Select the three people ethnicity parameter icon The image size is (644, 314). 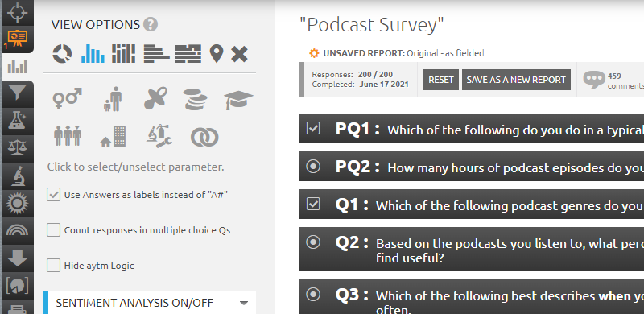tap(68, 135)
